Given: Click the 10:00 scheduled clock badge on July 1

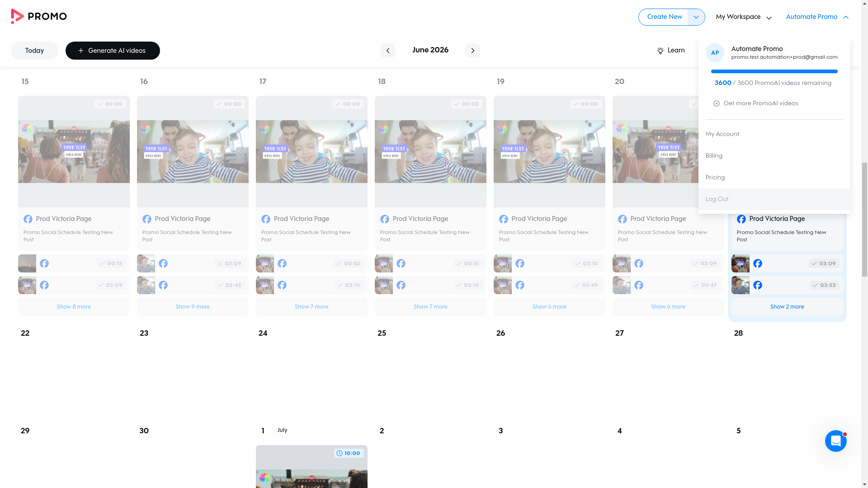Looking at the screenshot, I should (x=349, y=453).
